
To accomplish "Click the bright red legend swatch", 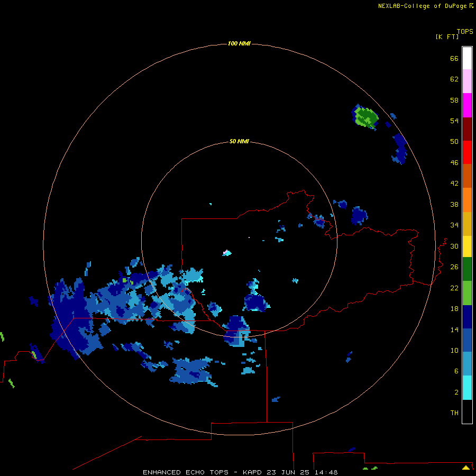I will (x=467, y=152).
